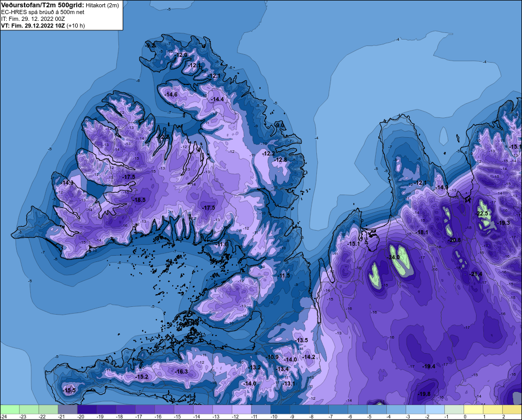Click the -19.8 temperature value
This screenshot has width=522, height=420.
click(x=424, y=394)
